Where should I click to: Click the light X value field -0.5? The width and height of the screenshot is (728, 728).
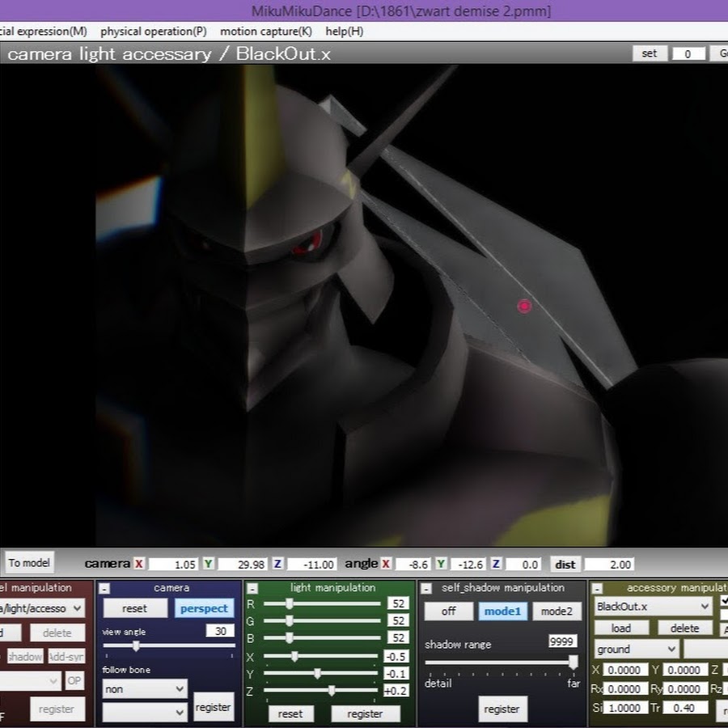(x=396, y=656)
